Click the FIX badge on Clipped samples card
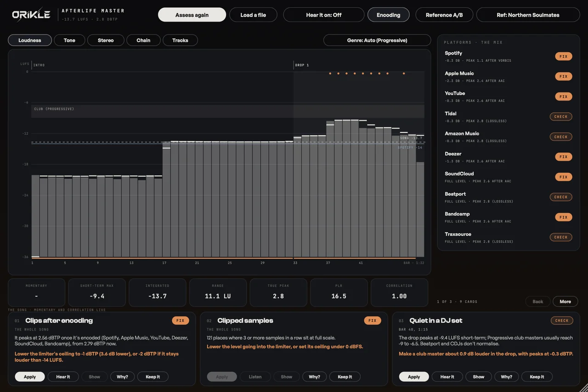The width and height of the screenshot is (588, 392). [373, 321]
